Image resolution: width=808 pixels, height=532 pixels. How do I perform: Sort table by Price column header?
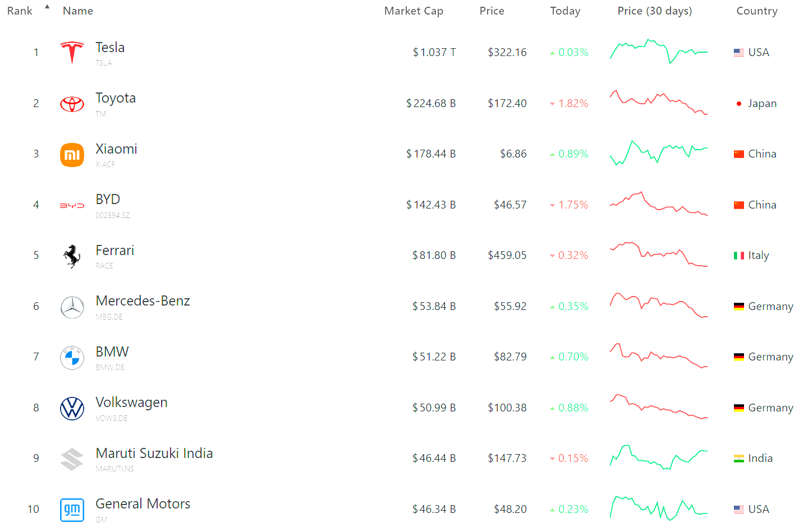tap(492, 11)
